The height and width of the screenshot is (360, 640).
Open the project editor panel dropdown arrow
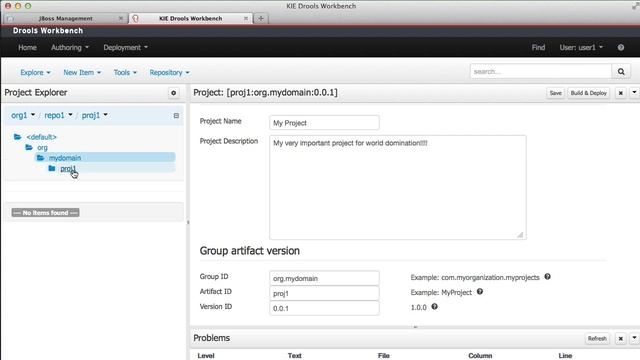coord(634,93)
